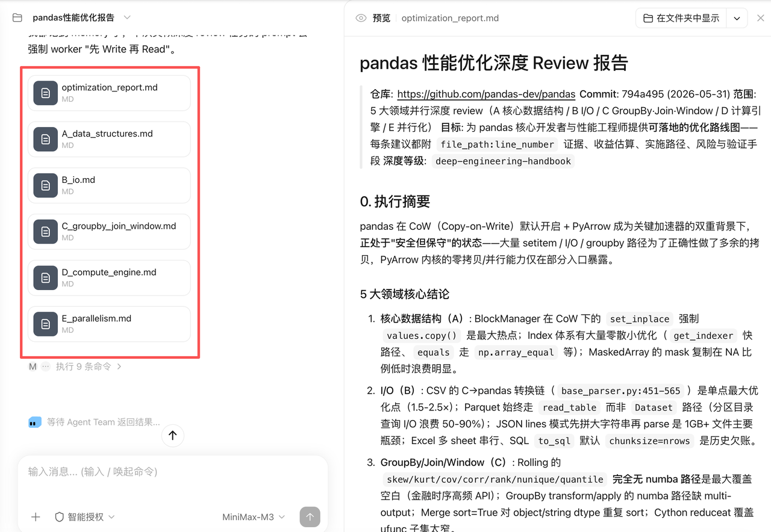Screen dimensions: 771x532
Task: Click the 预览 label in the header
Action: (381, 18)
